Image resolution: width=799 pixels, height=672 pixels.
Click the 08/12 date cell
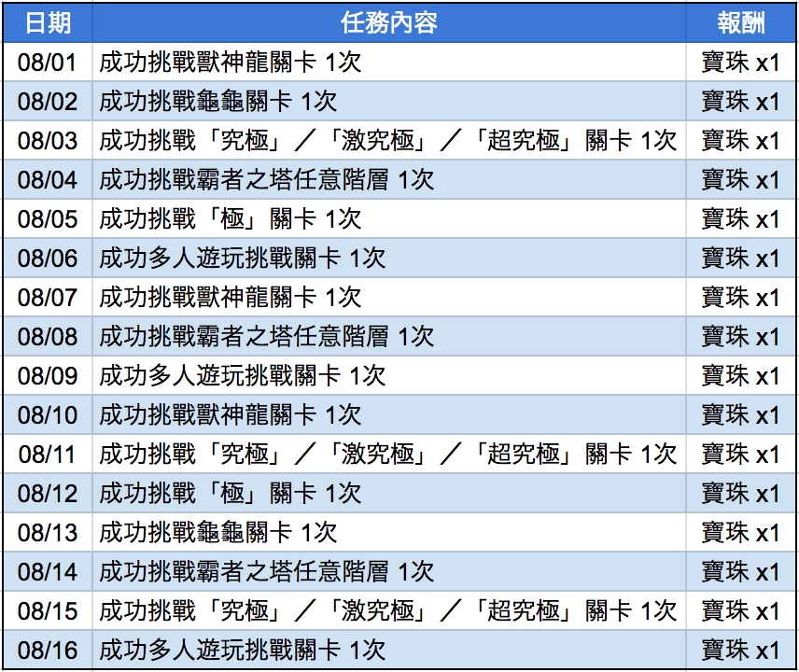[x=48, y=494]
